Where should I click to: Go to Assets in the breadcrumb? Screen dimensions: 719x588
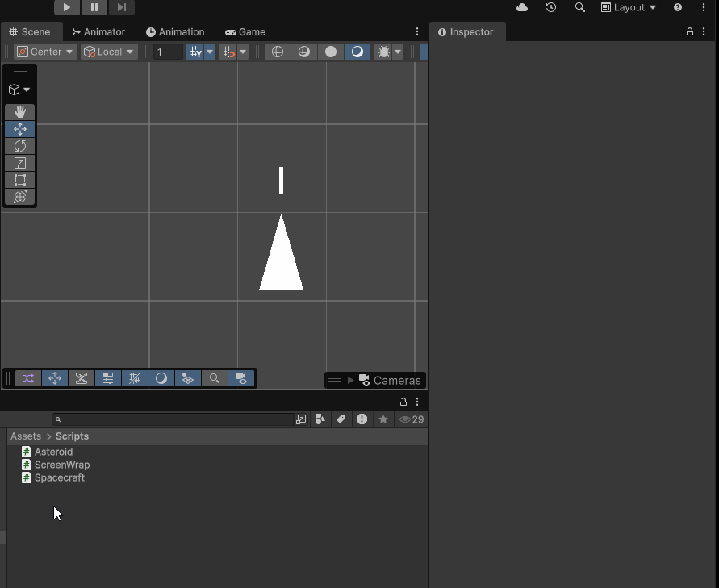click(26, 436)
